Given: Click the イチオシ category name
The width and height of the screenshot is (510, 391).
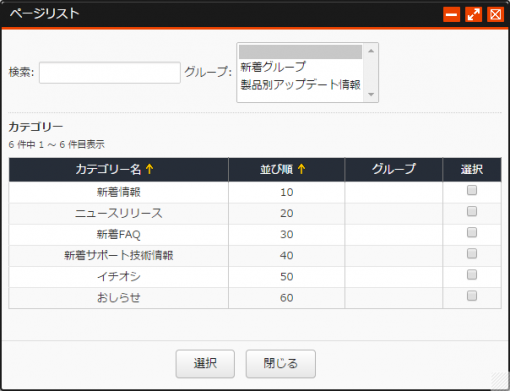Looking at the screenshot, I should click(119, 277).
